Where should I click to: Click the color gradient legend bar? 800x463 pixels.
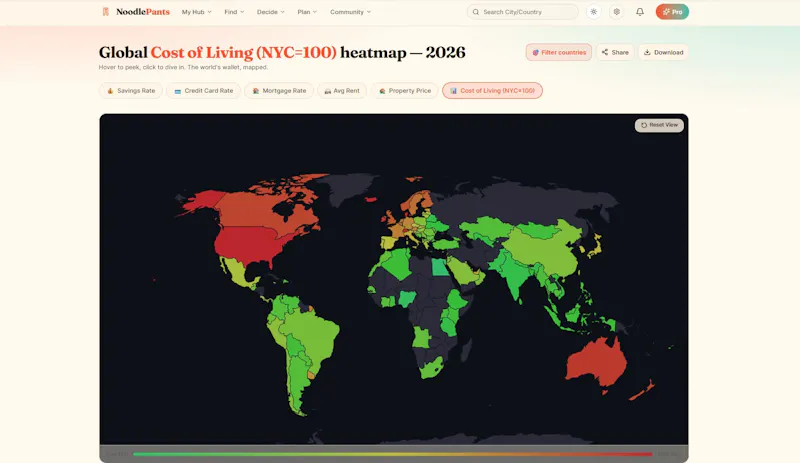tap(392, 454)
